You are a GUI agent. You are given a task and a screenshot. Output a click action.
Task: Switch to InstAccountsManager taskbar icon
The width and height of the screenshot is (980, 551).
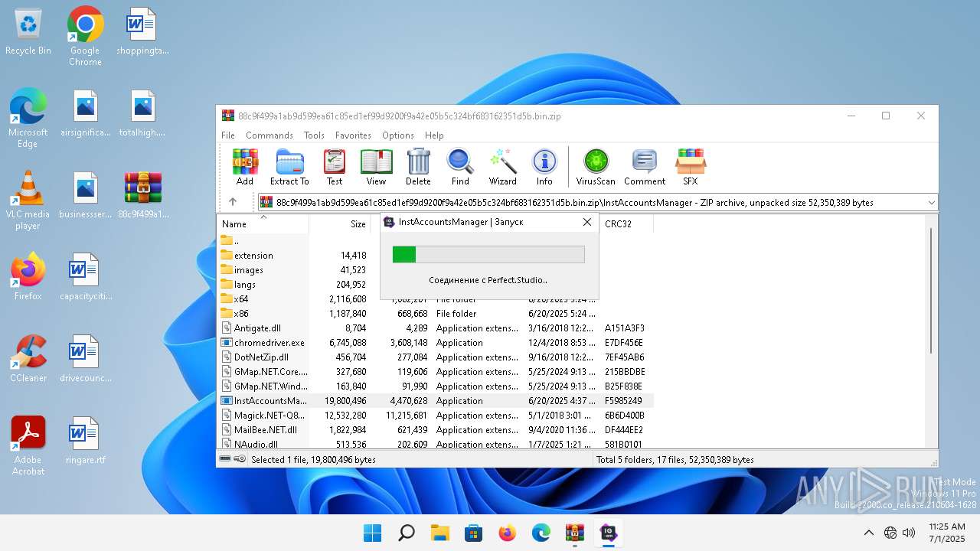[609, 533]
